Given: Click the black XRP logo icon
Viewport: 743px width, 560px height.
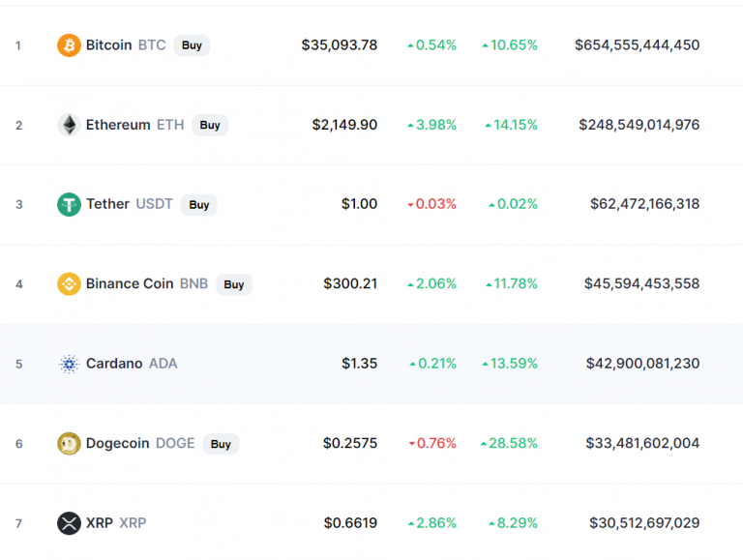Looking at the screenshot, I should click(x=69, y=523).
